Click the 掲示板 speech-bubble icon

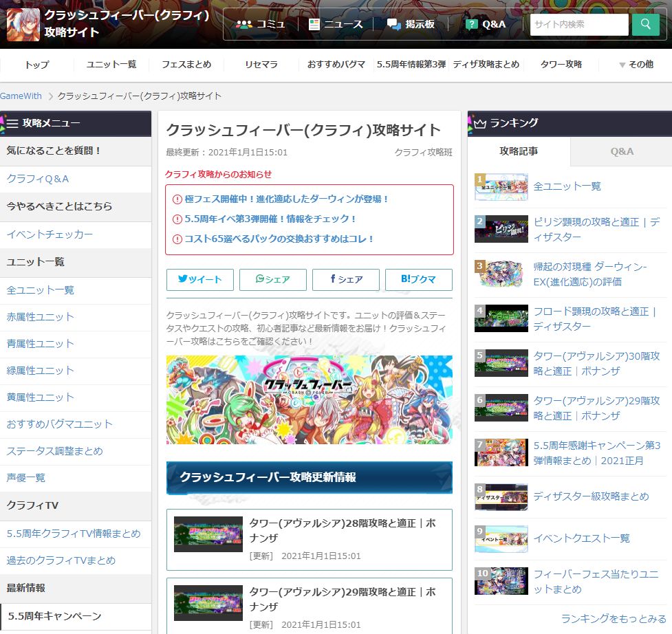(x=393, y=24)
